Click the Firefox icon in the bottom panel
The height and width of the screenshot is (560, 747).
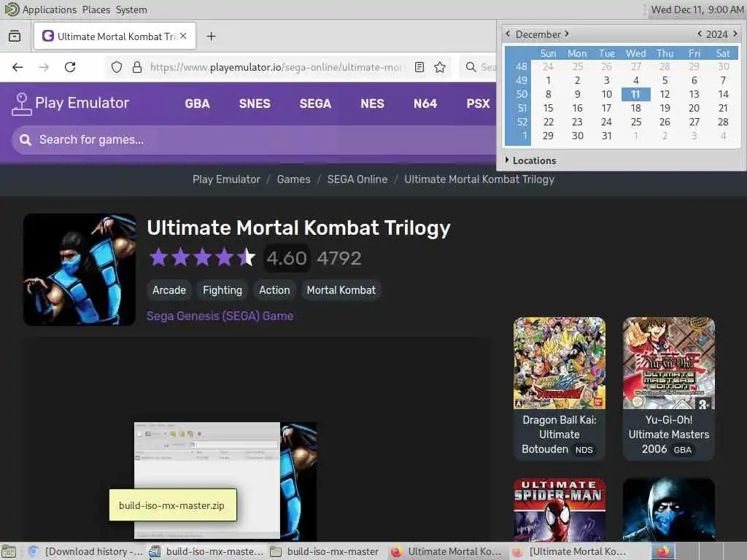tap(662, 551)
